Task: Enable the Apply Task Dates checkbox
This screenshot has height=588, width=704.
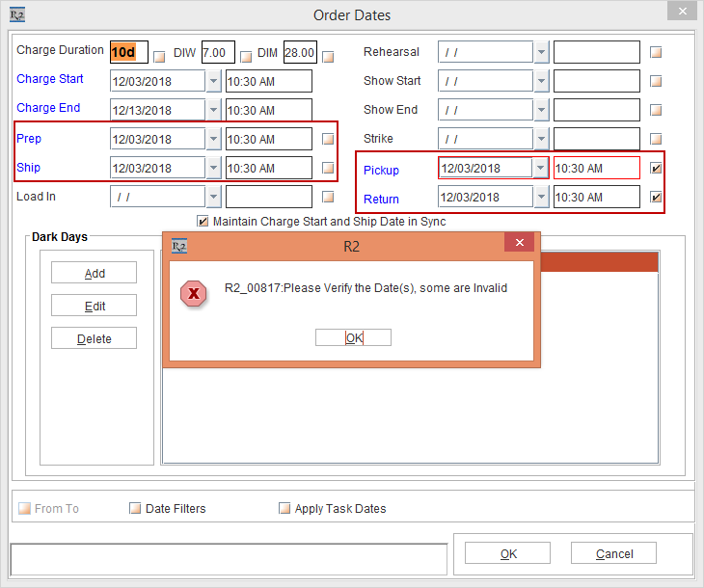Action: 284,508
